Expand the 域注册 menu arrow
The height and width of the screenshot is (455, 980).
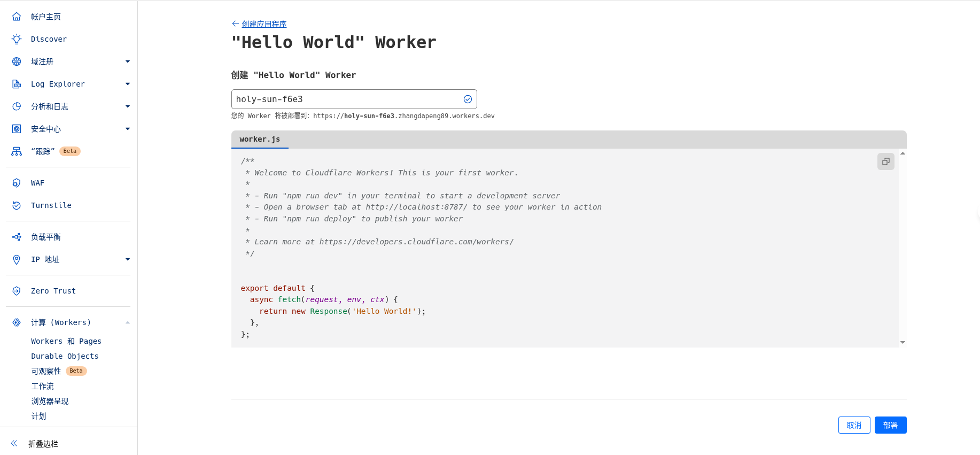coord(128,61)
